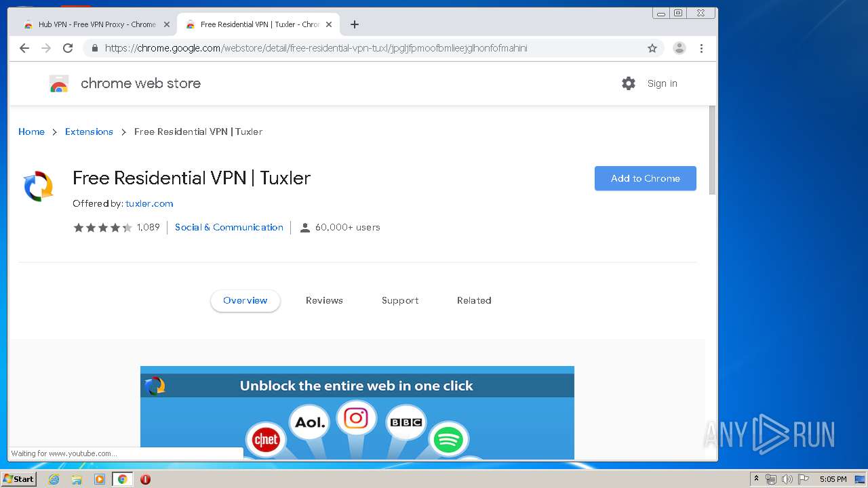Image resolution: width=868 pixels, height=488 pixels.
Task: Click the users person icon
Action: point(305,228)
